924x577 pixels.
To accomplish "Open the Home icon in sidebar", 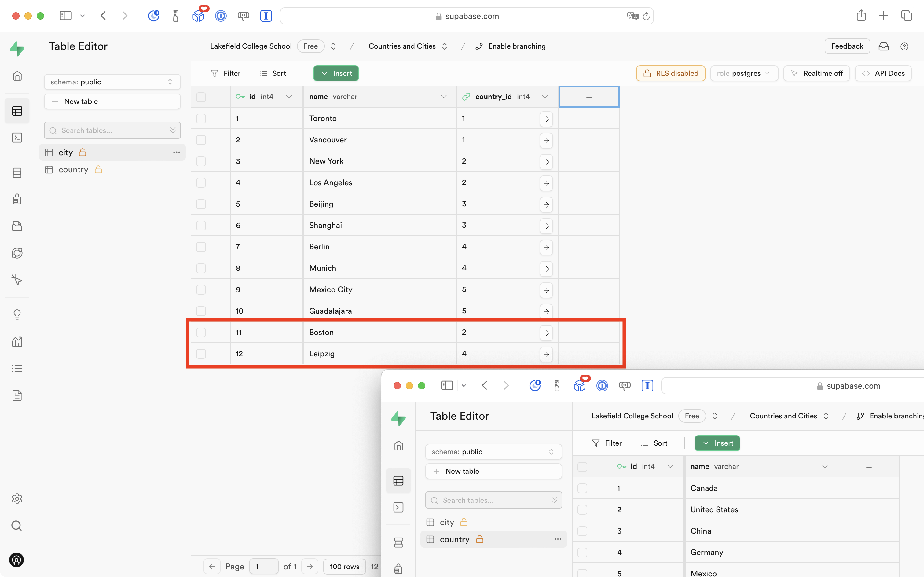I will coord(17,76).
